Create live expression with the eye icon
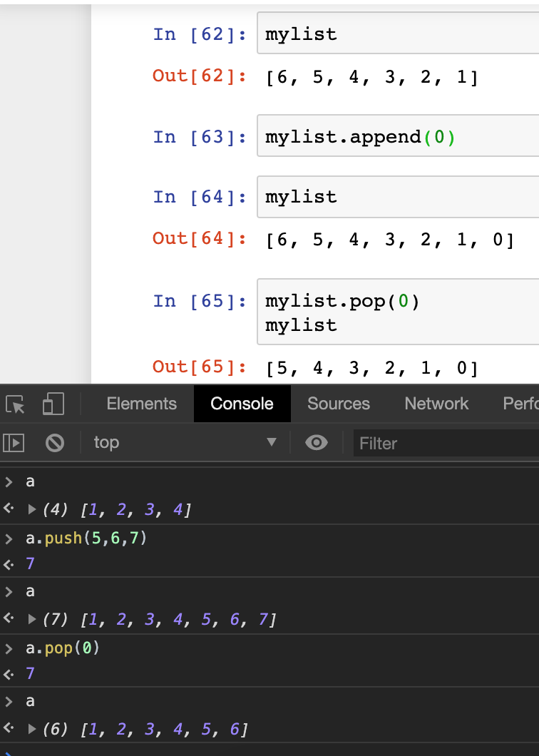The height and width of the screenshot is (756, 539). click(x=317, y=443)
